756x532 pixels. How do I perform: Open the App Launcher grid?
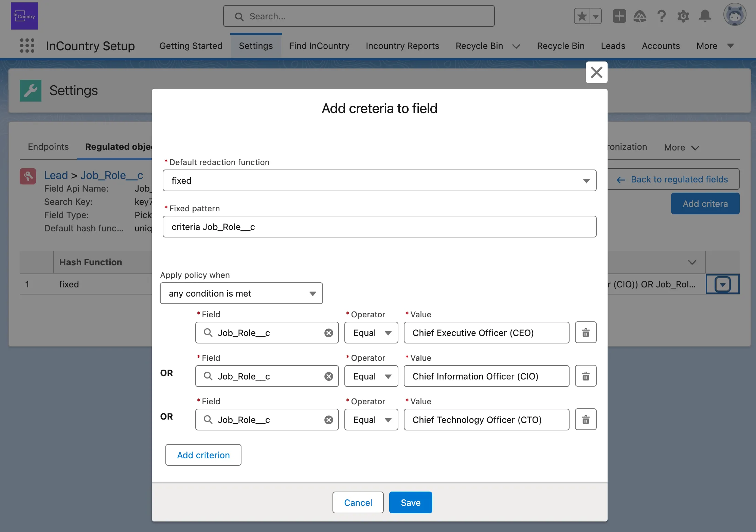pos(27,46)
